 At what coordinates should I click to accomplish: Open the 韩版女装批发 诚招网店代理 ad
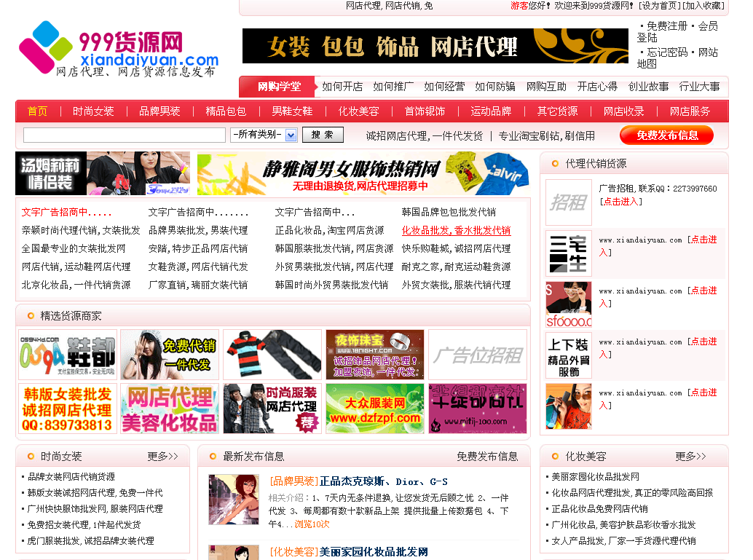coord(68,409)
